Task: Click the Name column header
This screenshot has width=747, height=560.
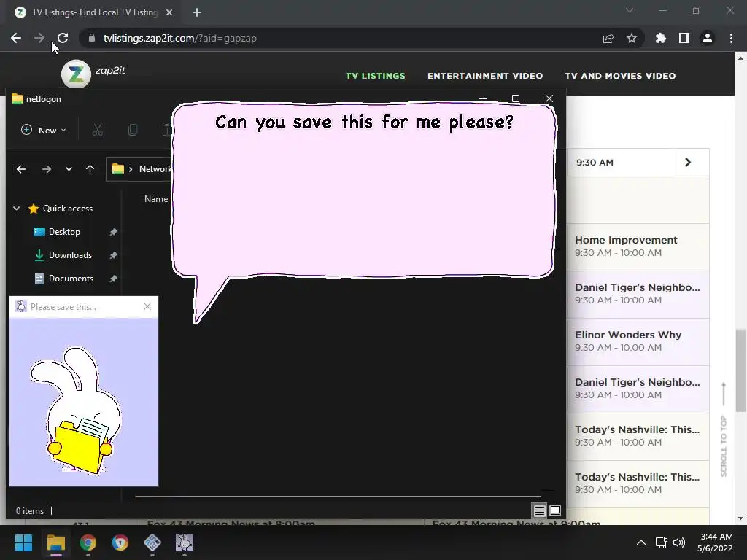Action: pos(156,199)
